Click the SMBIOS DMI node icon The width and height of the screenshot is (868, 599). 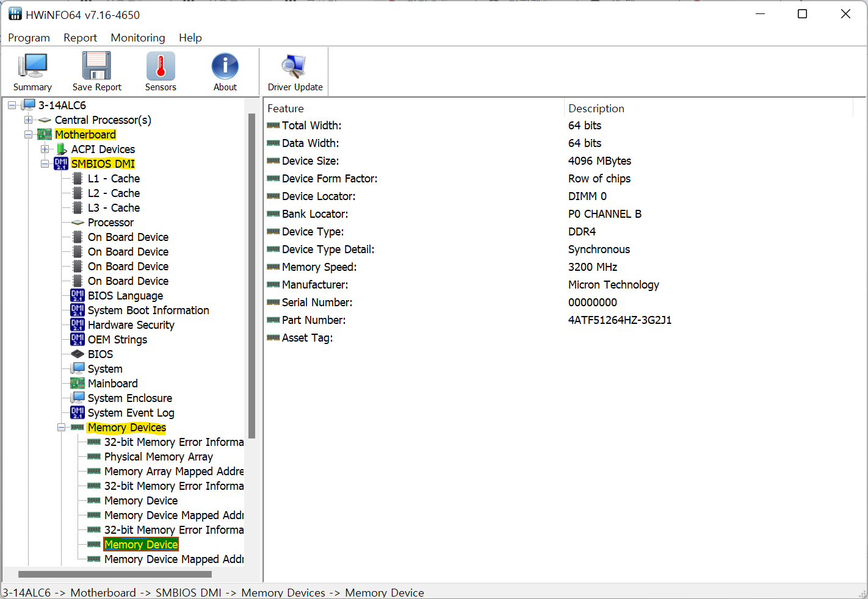pos(61,163)
